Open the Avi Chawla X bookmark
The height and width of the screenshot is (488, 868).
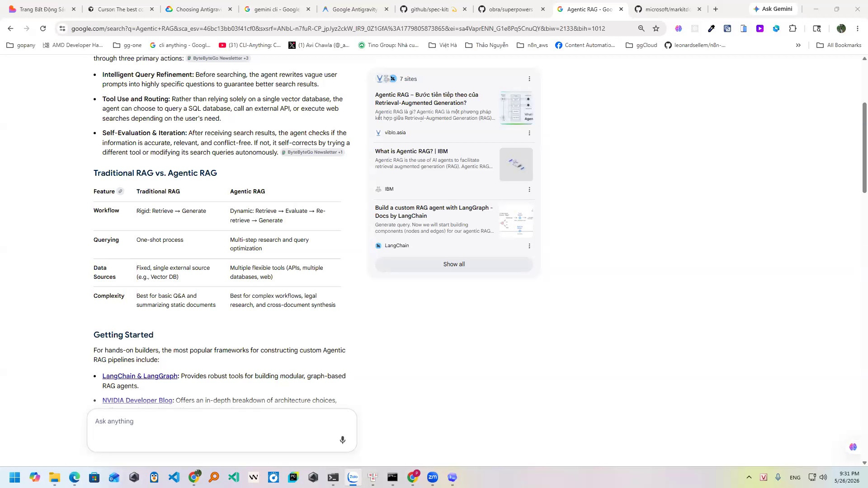pos(319,45)
